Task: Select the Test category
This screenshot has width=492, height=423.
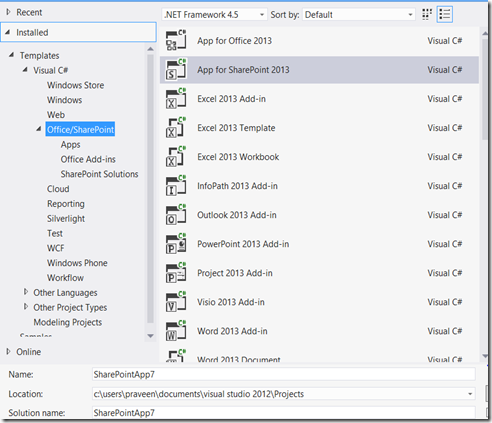Action: 55,233
